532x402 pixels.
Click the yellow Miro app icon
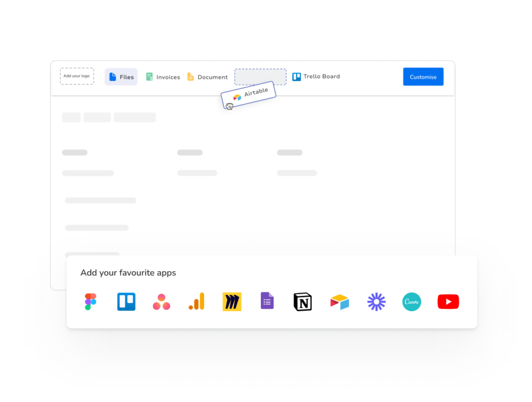point(232,302)
